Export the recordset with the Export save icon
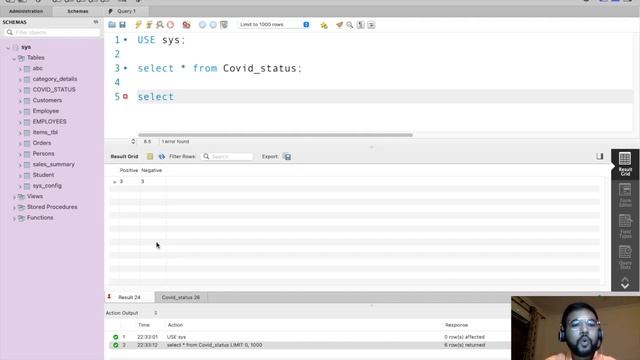 point(287,157)
